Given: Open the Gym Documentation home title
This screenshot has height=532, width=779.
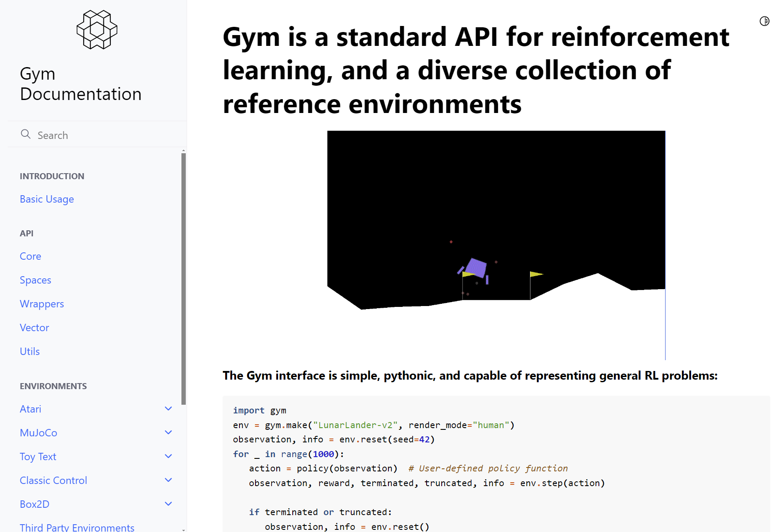Looking at the screenshot, I should click(81, 84).
